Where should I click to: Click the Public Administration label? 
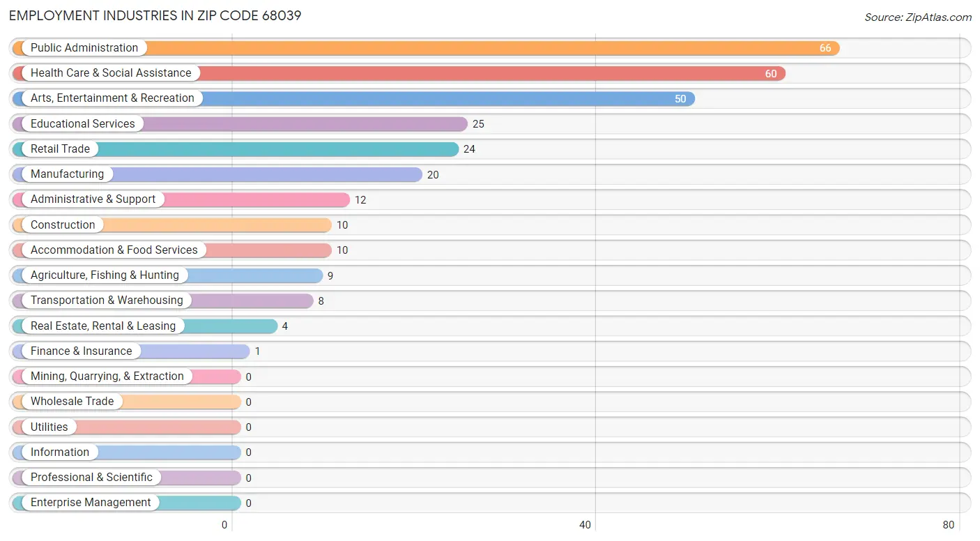(84, 48)
